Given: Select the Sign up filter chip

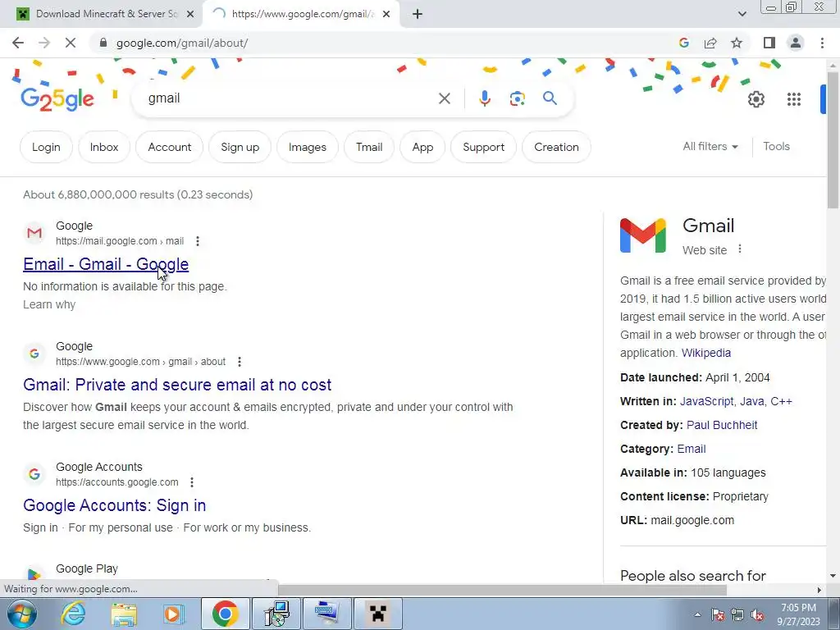Looking at the screenshot, I should (240, 147).
